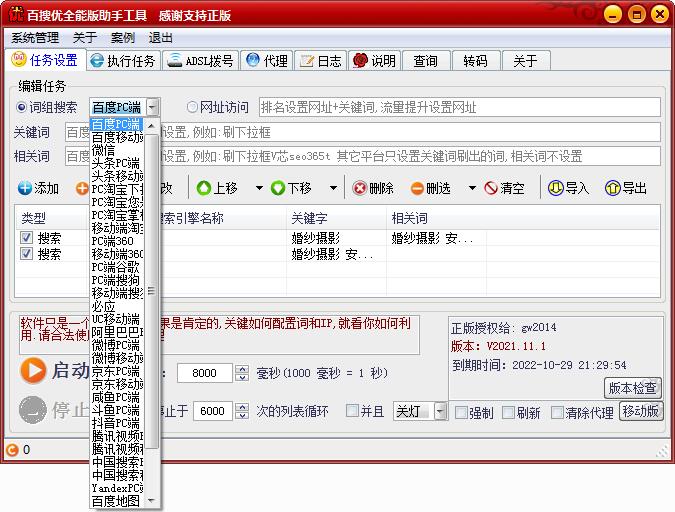Expand the arrow next to 上移
675x512 pixels.
coord(259,188)
